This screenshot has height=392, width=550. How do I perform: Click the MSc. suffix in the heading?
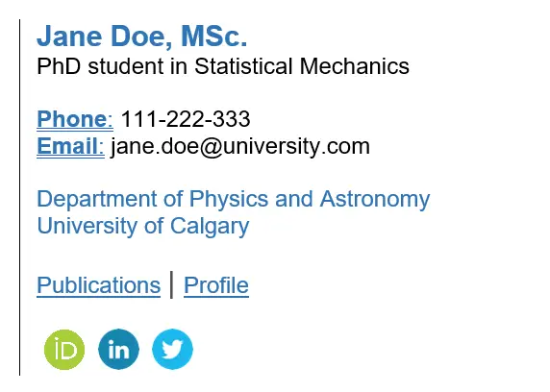tap(214, 36)
